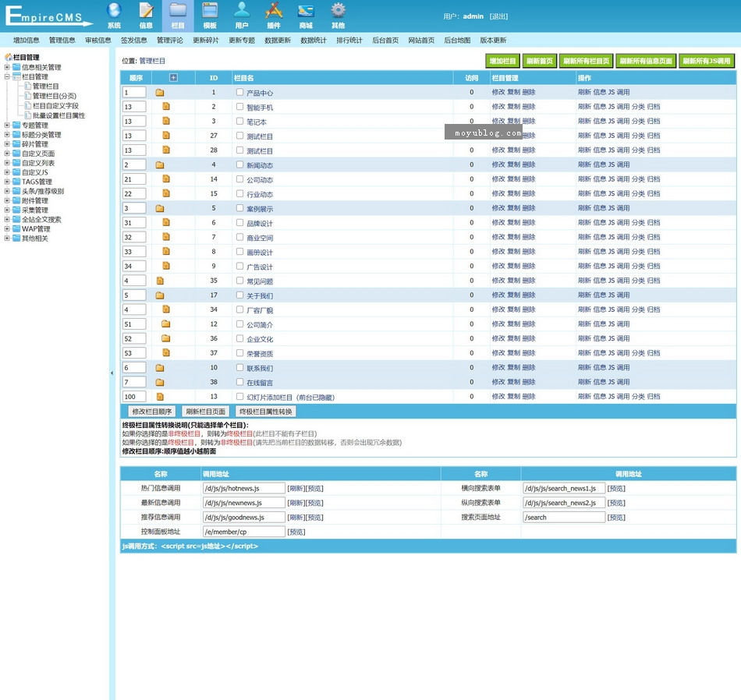This screenshot has width=741, height=700.
Task: Check the 品牌设计 checkbox
Action: point(240,222)
